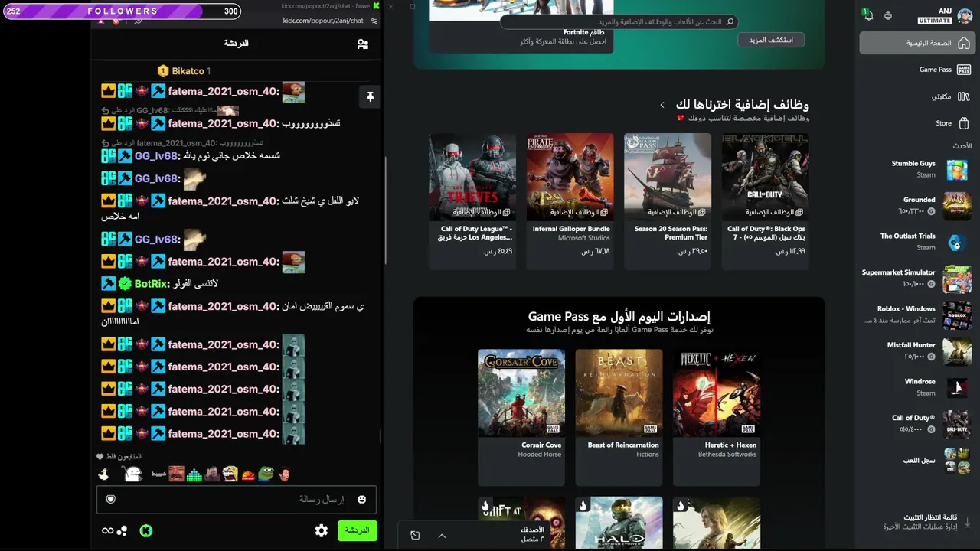Insert the laughing man face emote

tap(176, 474)
